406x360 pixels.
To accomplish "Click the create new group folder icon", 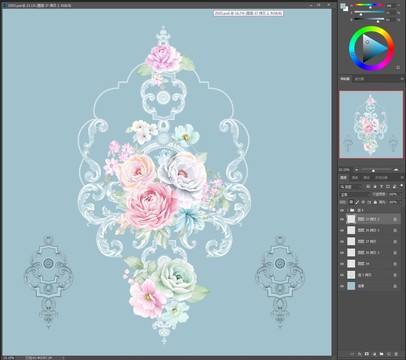I will 381,354.
